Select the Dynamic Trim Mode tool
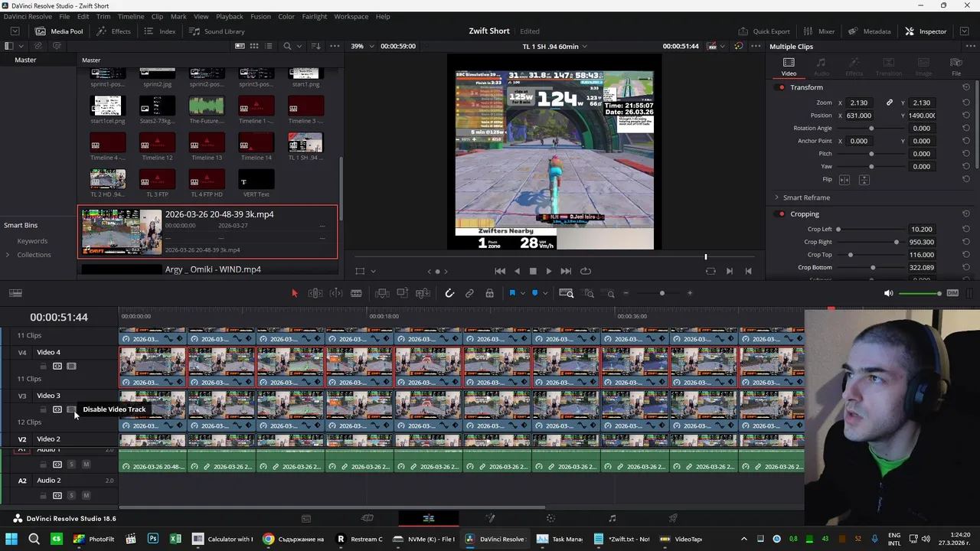 [336, 293]
